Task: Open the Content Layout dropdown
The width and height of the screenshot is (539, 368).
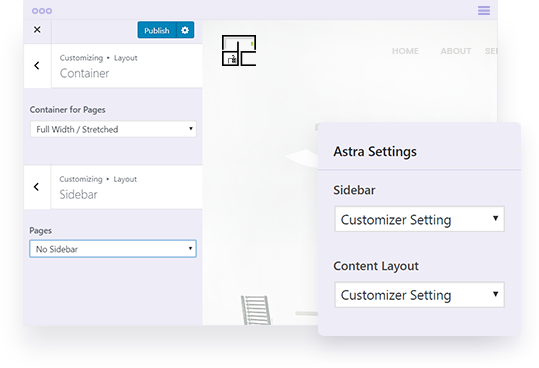Action: pyautogui.click(x=419, y=295)
